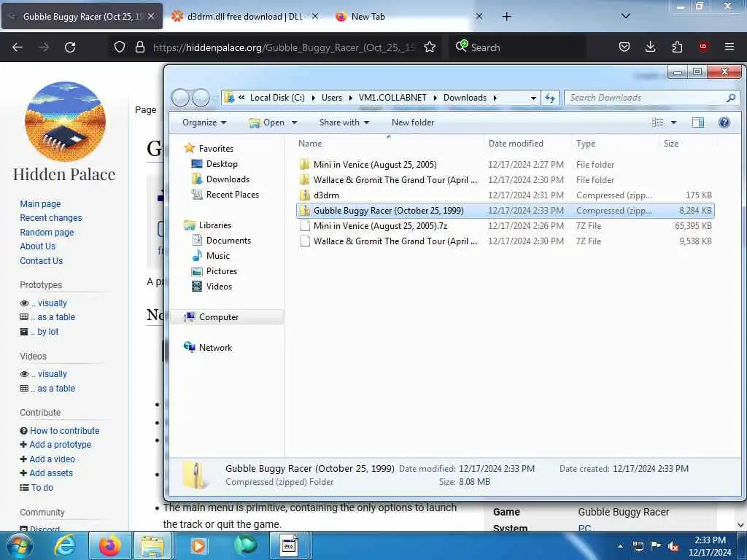This screenshot has width=747, height=560.
Task: Expand view options dropdown arrow
Action: [673, 122]
